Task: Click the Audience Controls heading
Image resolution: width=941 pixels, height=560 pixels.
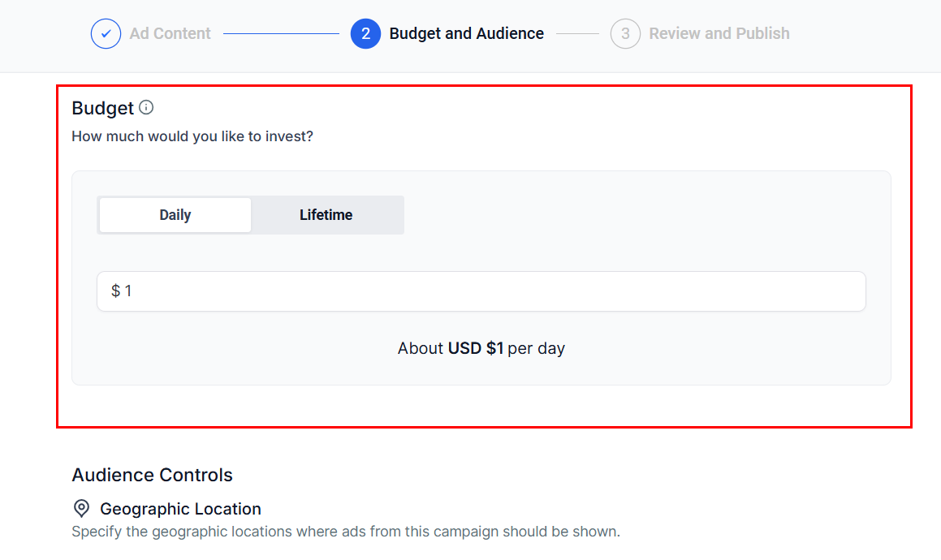Action: pos(152,475)
